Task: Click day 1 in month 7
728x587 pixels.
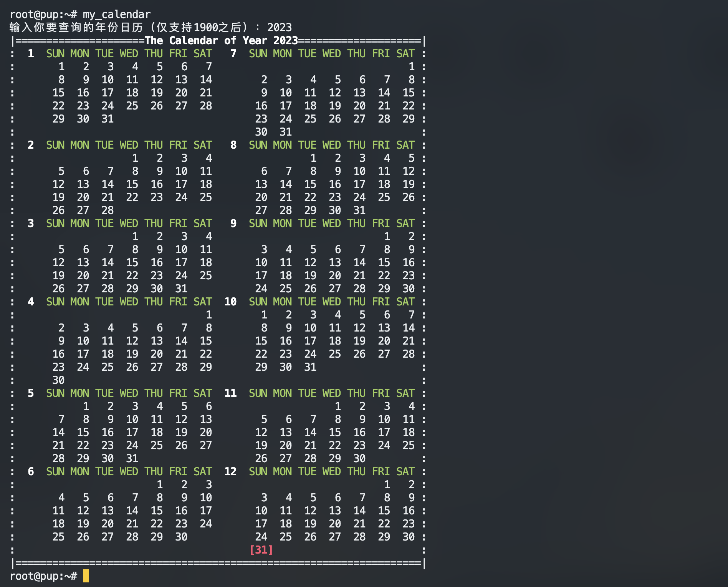Action: pyautogui.click(x=412, y=66)
